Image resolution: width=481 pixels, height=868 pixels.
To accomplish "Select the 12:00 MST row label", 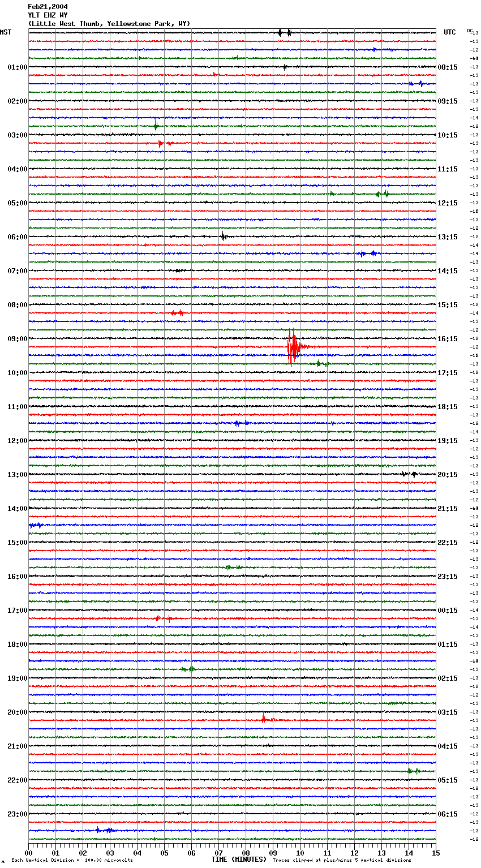I will pyautogui.click(x=18, y=441).
